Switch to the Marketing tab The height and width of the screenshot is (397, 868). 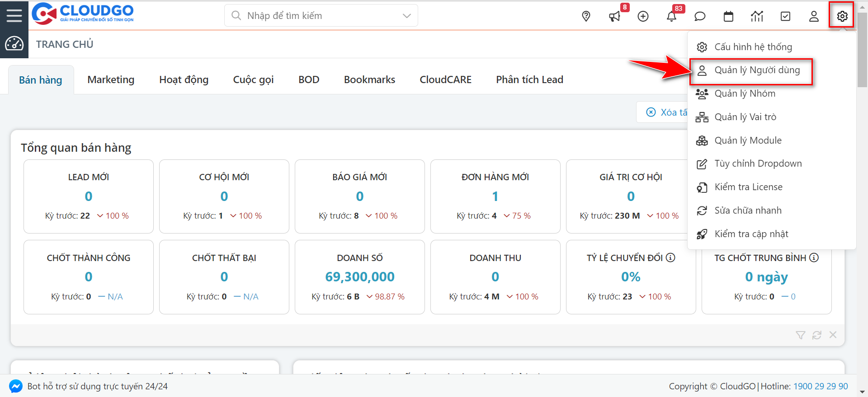(x=111, y=80)
